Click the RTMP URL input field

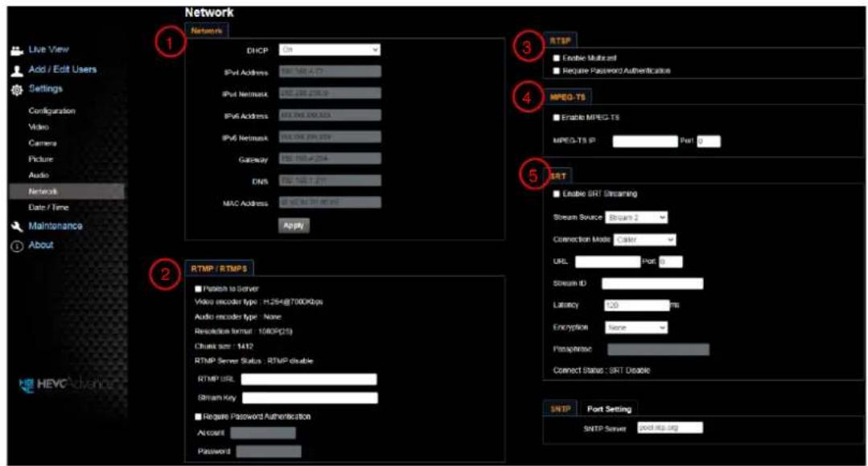pos(309,380)
